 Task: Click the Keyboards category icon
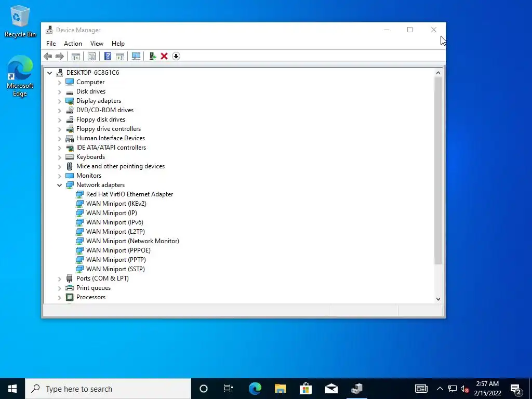point(70,157)
